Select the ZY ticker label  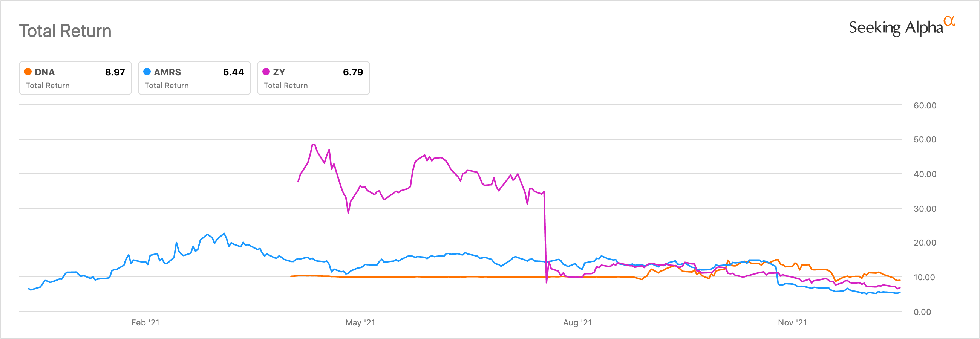pyautogui.click(x=279, y=72)
